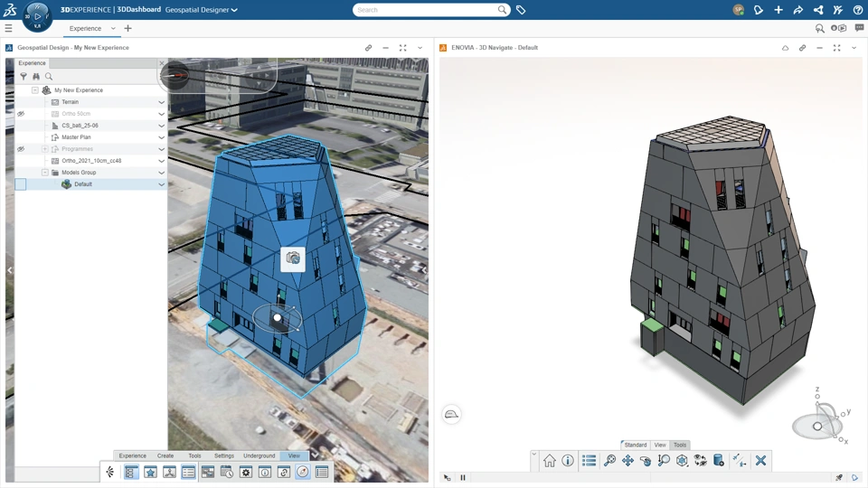Expand the Master Plan row chevron
Screen dimensions: 868x488
coord(161,137)
